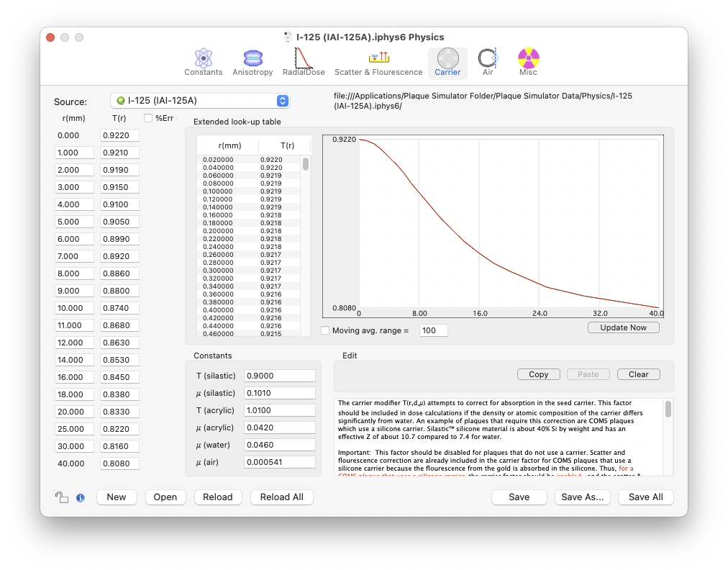Viewport: 728px width, 570px height.
Task: Enable the %Err checkbox
Action: [148, 118]
